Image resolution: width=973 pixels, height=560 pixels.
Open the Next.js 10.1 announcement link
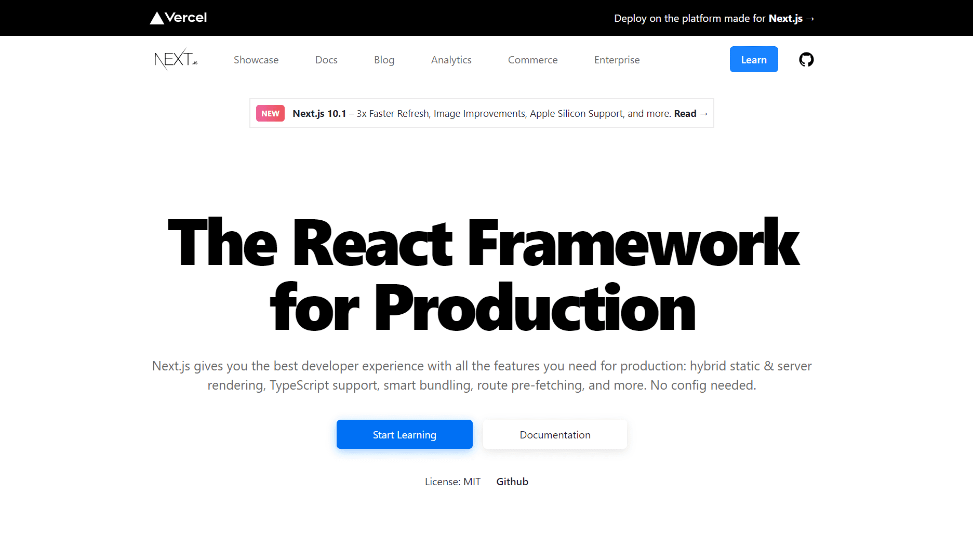482,113
